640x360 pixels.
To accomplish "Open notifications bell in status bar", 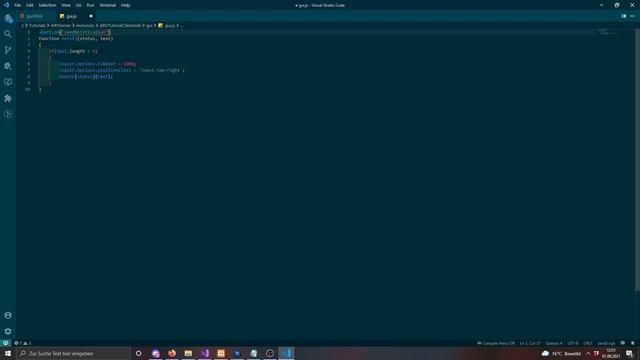I will (x=633, y=343).
